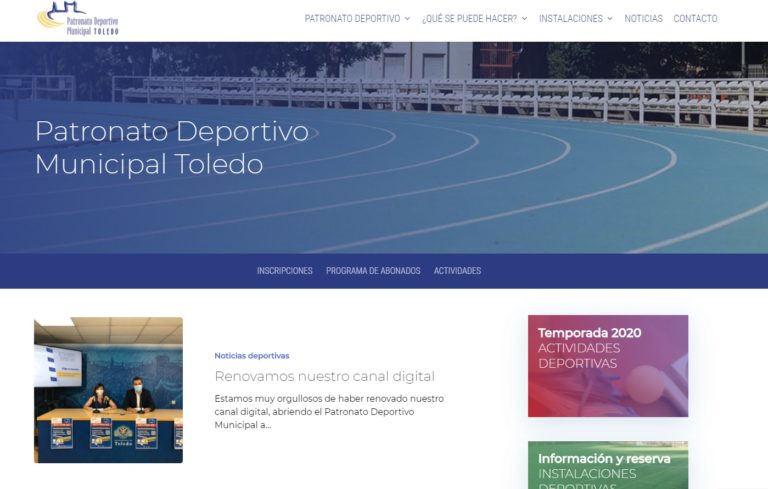The width and height of the screenshot is (768, 489).
Task: Open the press conference news thumbnail
Action: click(x=108, y=390)
